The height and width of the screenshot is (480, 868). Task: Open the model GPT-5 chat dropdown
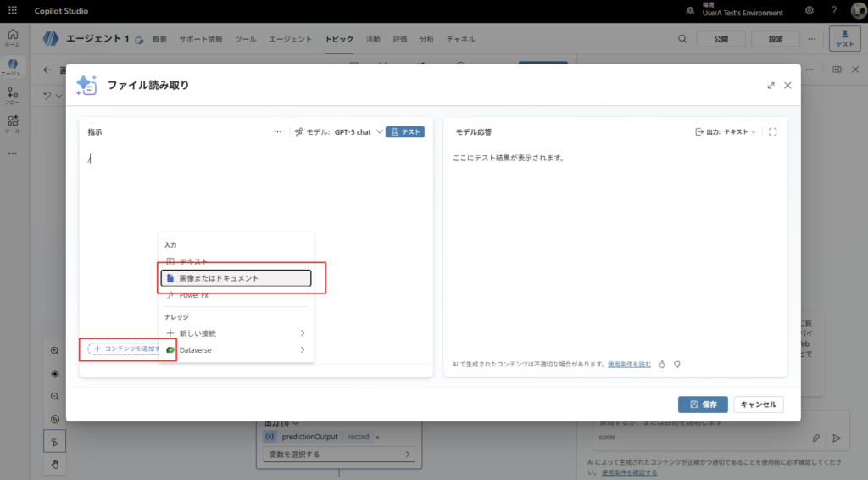(359, 131)
